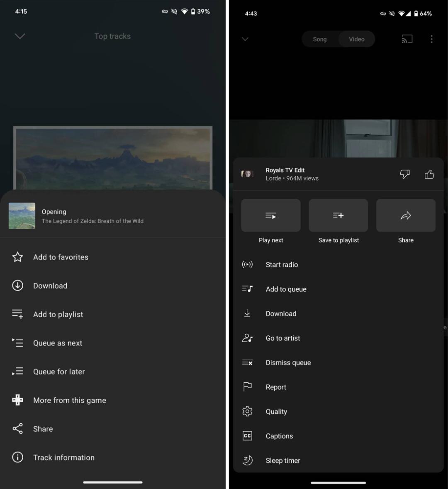This screenshot has height=489, width=448.
Task: Tap the thumbs down icon for Royals TV Edit
Action: 405,174
